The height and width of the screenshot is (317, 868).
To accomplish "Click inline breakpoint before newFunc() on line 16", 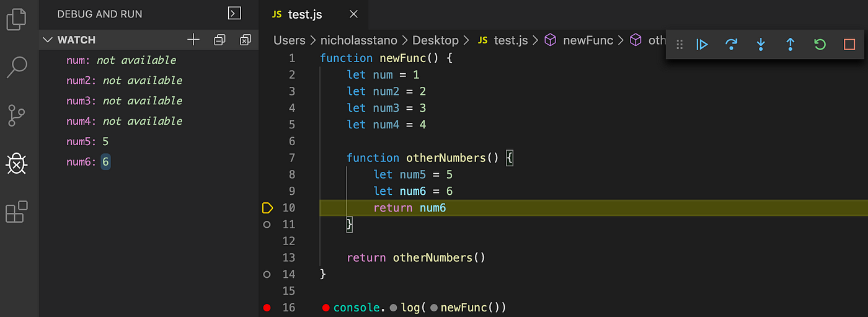I will pyautogui.click(x=434, y=308).
